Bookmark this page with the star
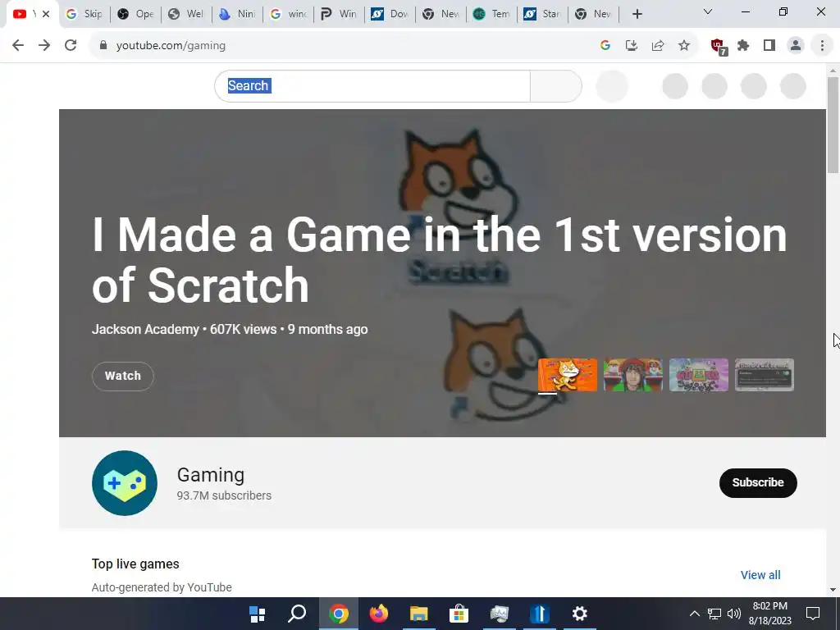This screenshot has width=840, height=630. click(684, 46)
